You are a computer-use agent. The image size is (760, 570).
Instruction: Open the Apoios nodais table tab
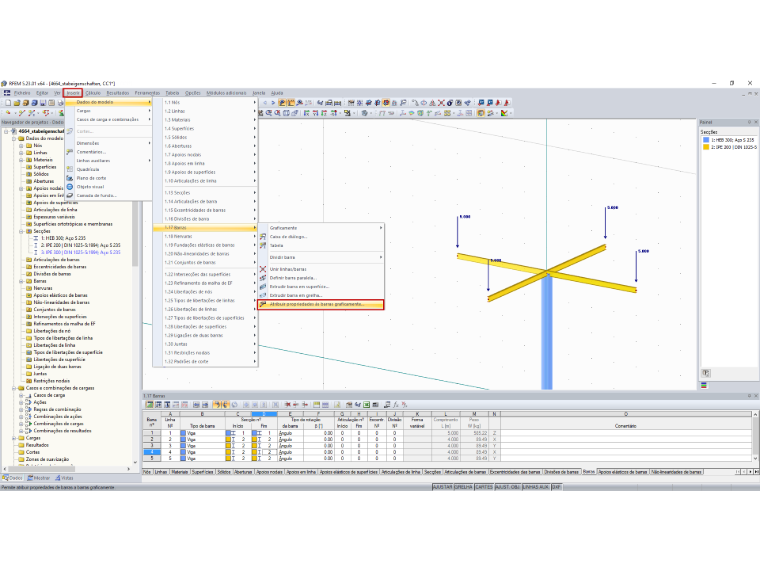tap(269, 472)
